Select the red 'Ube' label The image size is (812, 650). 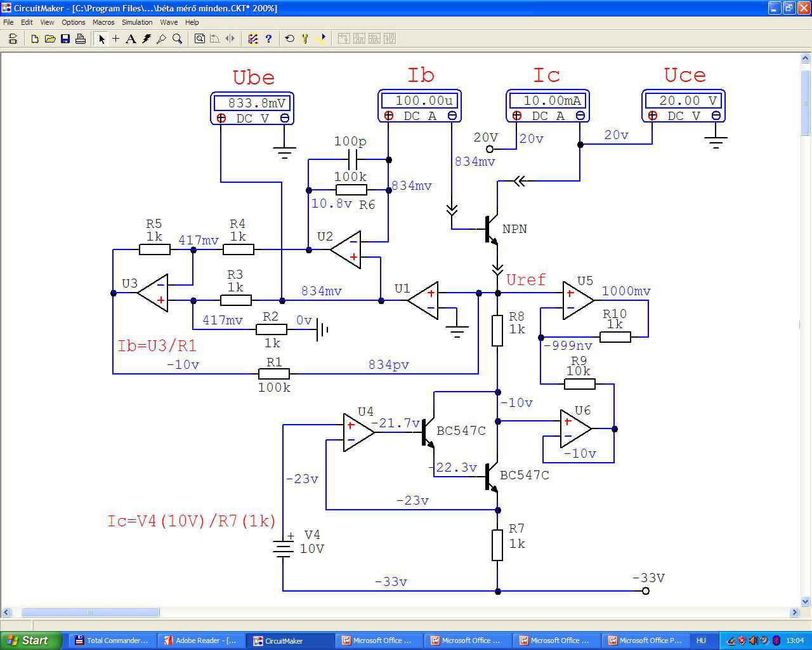point(254,77)
